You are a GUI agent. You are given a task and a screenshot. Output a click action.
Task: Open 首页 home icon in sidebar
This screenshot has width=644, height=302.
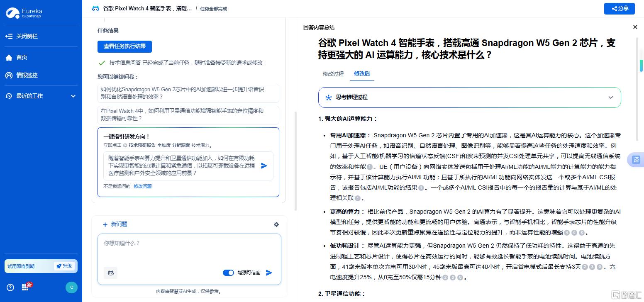pyautogui.click(x=9, y=58)
